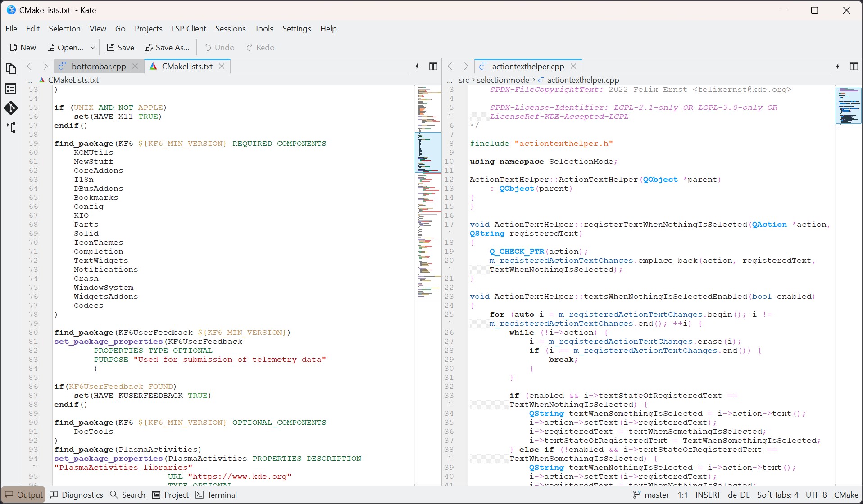Image resolution: width=863 pixels, height=504 pixels.
Task: Open the LSP Client menu
Action: [188, 29]
